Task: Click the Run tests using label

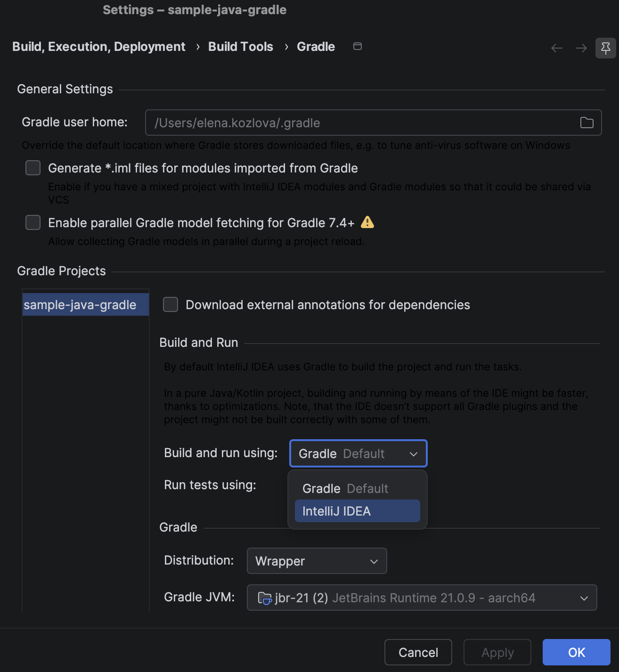Action: coord(210,485)
